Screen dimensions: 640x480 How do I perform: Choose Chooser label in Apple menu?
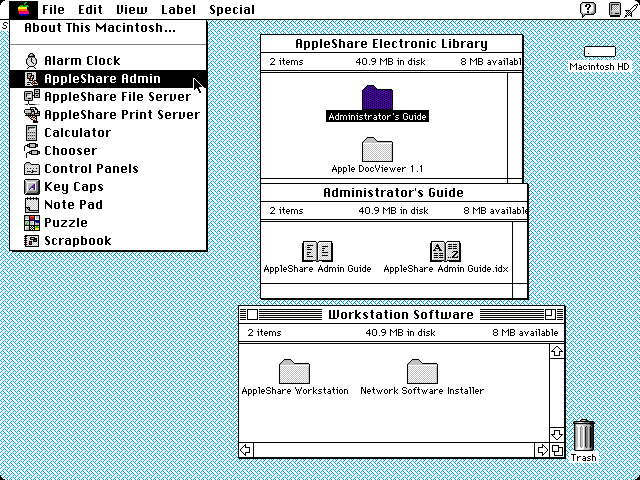click(71, 151)
